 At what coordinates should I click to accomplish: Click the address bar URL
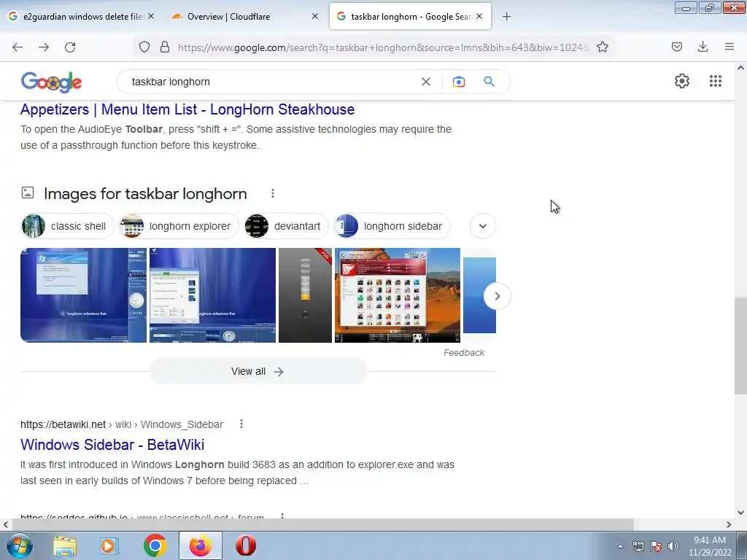[383, 47]
